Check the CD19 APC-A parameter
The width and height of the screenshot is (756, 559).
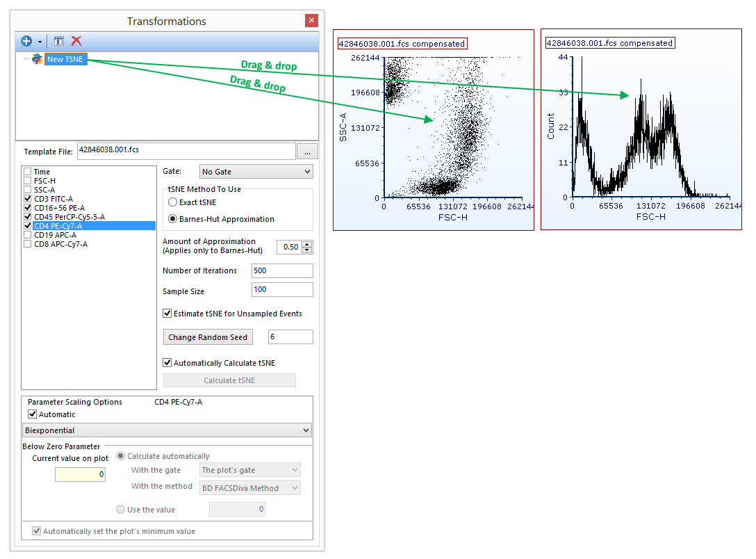(27, 235)
